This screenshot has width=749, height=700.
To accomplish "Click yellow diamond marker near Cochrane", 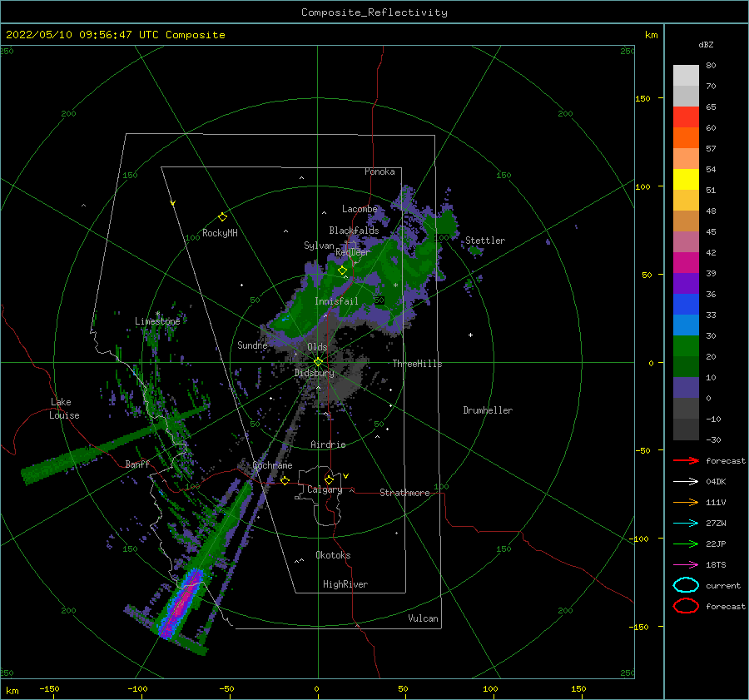I will point(285,480).
